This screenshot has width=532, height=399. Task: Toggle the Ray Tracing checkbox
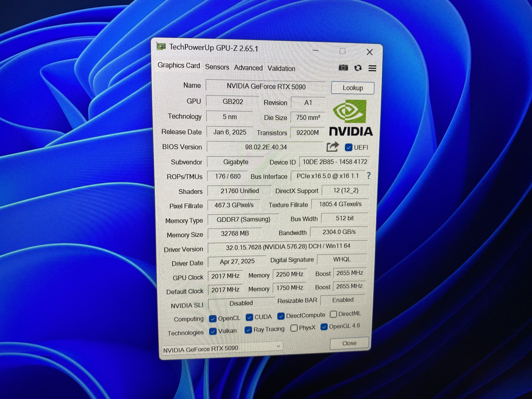click(x=248, y=329)
